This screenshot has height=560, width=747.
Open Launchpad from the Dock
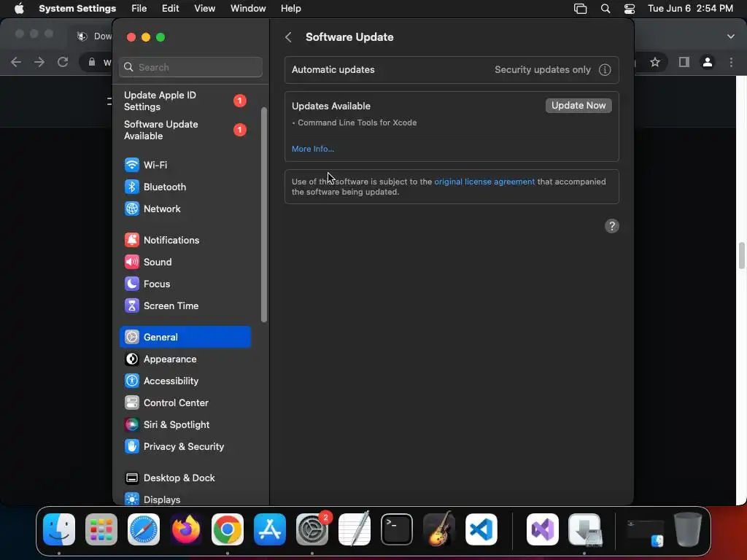[x=101, y=529]
